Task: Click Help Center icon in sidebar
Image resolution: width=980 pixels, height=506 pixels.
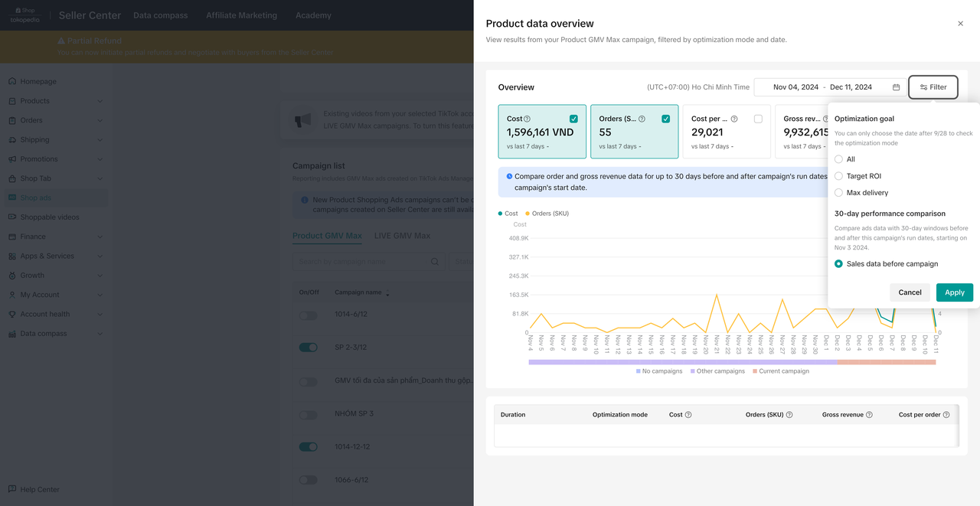Action: (x=12, y=489)
